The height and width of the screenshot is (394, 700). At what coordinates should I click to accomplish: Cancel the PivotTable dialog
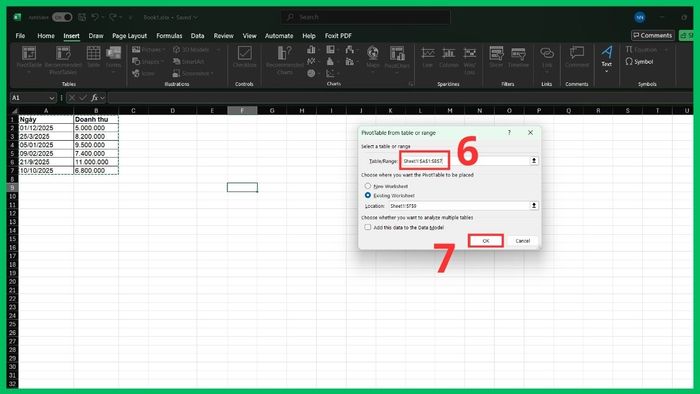[522, 241]
